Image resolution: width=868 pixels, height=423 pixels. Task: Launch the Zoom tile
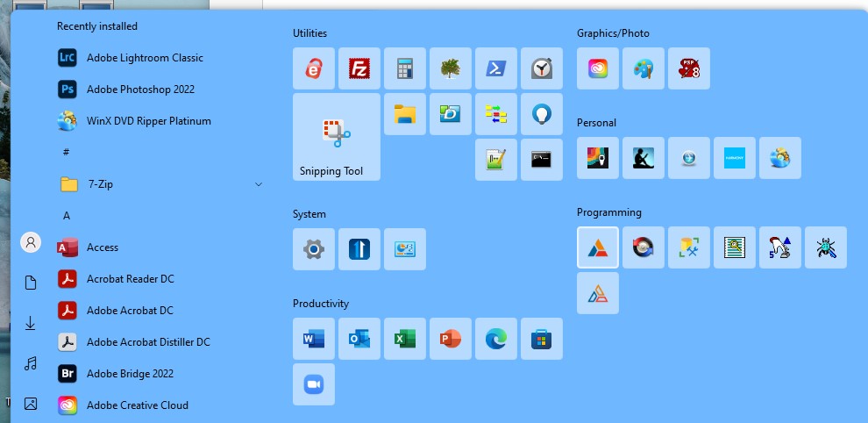coord(314,384)
